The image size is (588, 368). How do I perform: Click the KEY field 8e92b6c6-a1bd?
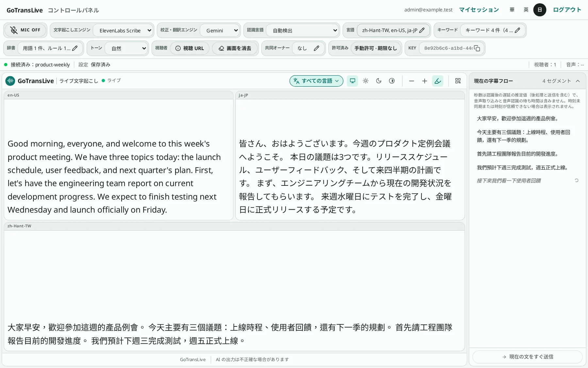448,48
